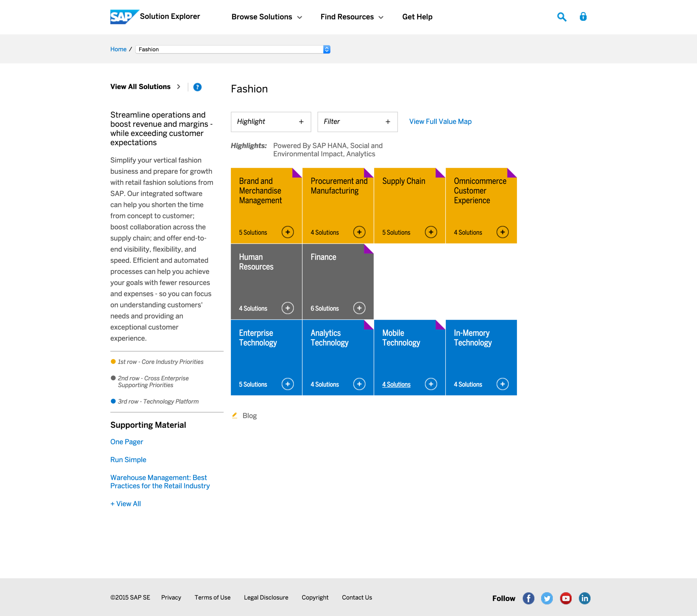Open the One Pager link
Viewport: 697px width, 616px height.
[127, 442]
